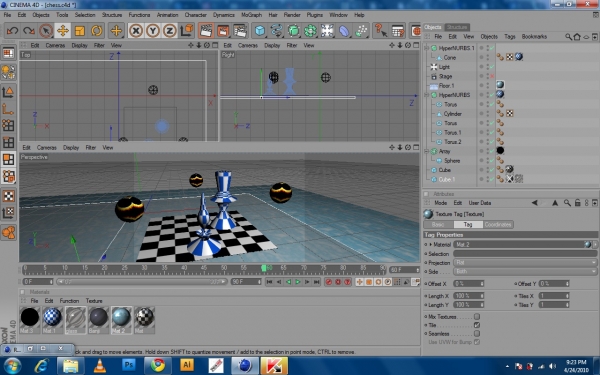Enable the Mix Textures checkbox

tap(477, 316)
